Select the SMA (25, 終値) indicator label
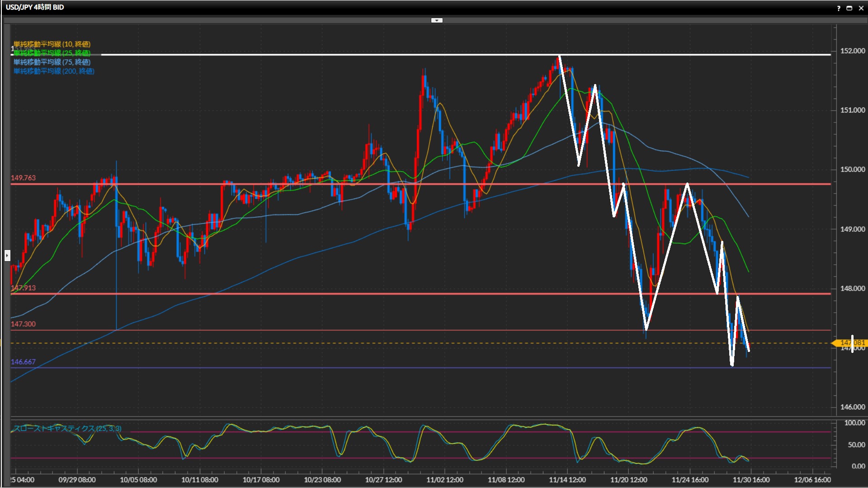868x488 pixels. [52, 53]
